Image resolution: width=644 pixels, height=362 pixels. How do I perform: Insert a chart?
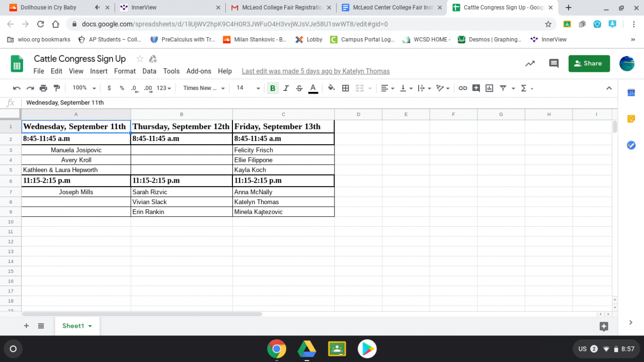coord(490,88)
